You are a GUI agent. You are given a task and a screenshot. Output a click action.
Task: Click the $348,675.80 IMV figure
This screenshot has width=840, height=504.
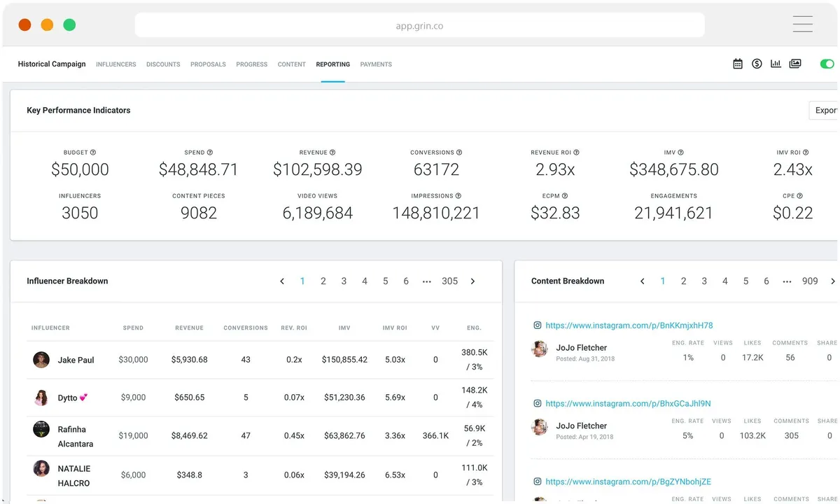(x=674, y=169)
